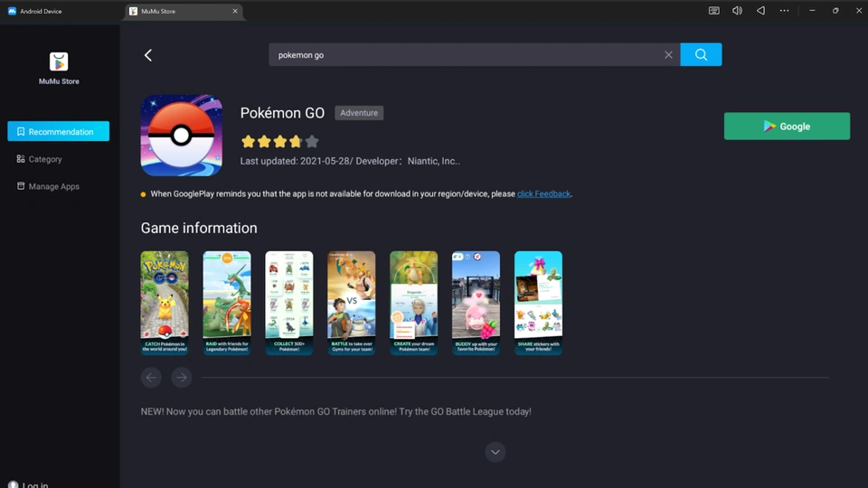Click the star rating row
This screenshot has width=868, height=488.
(280, 142)
